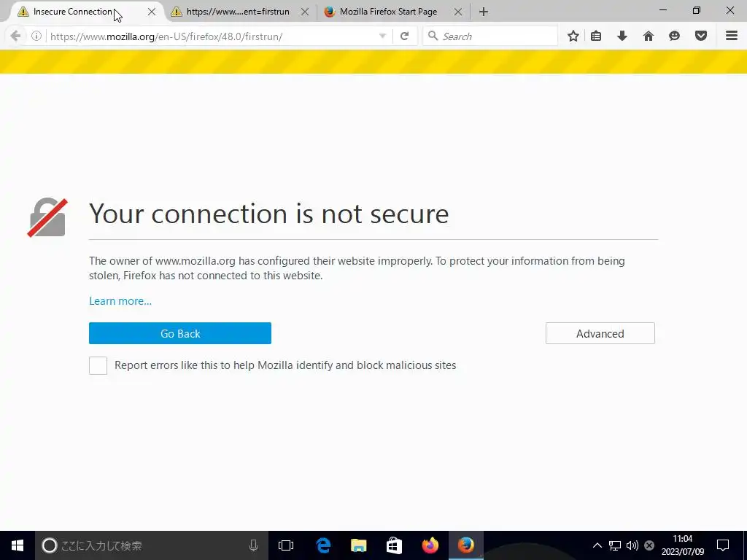Open a new tab with plus button
This screenshot has height=560, width=747.
[x=484, y=12]
